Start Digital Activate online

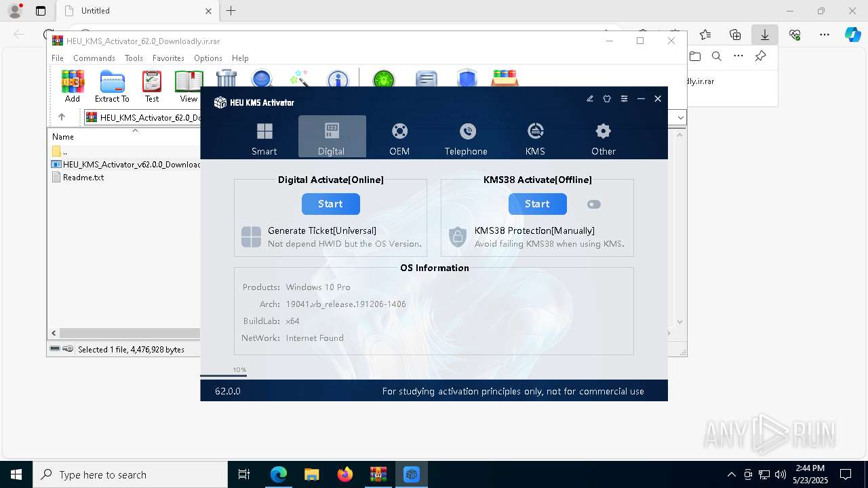(x=330, y=204)
